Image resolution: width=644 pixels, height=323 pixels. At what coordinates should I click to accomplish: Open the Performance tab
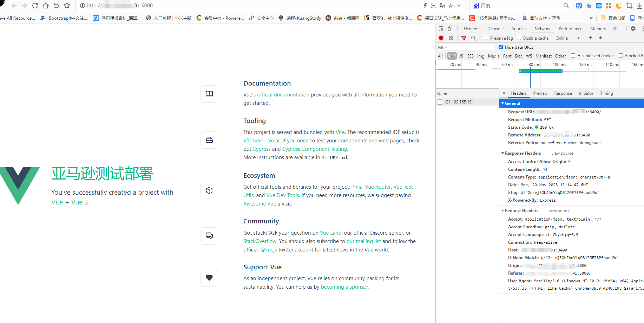tap(570, 29)
